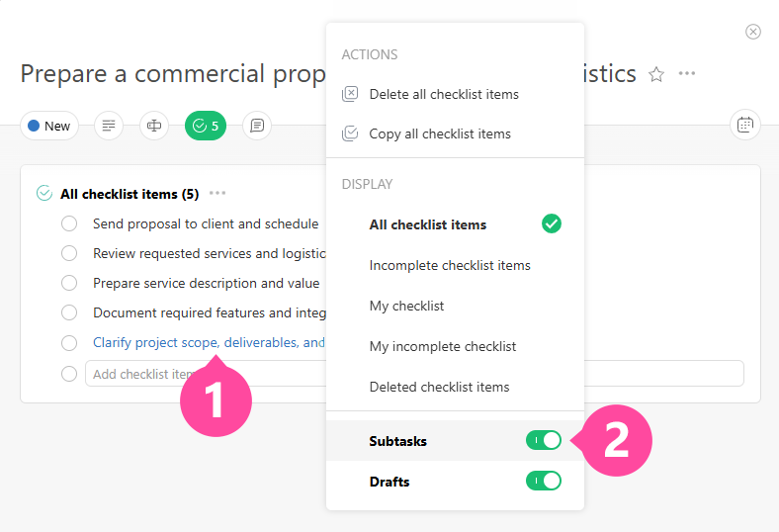Open the task title three-dot menu

coord(687,74)
